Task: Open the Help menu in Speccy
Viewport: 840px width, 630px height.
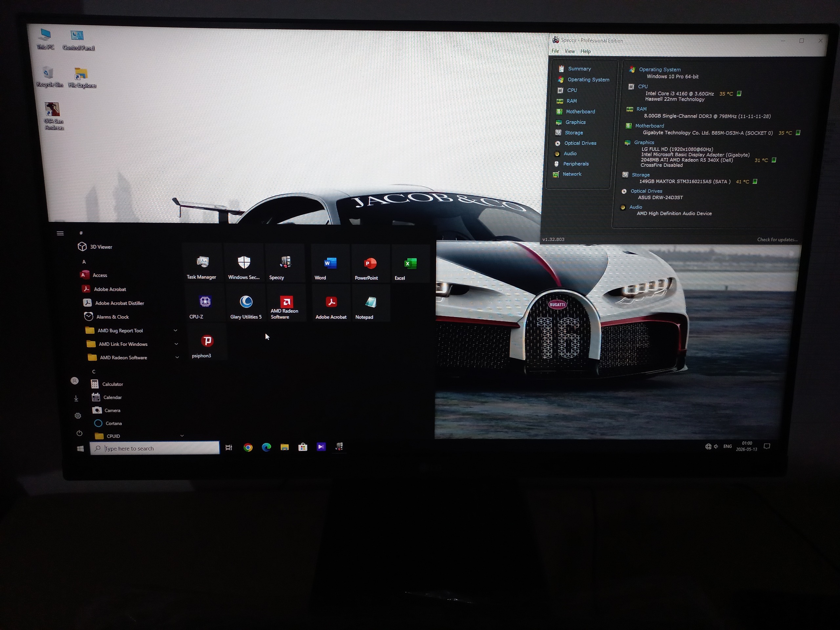Action: [586, 51]
